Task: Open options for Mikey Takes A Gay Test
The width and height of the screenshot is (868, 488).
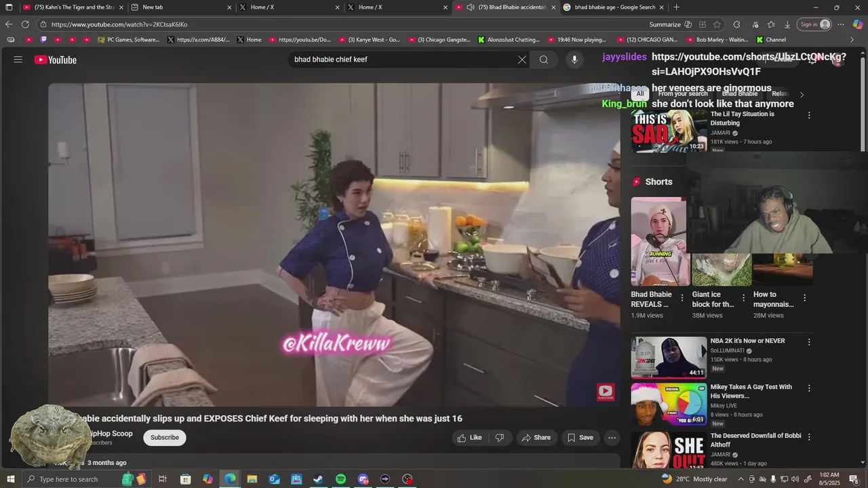Action: pyautogui.click(x=809, y=388)
